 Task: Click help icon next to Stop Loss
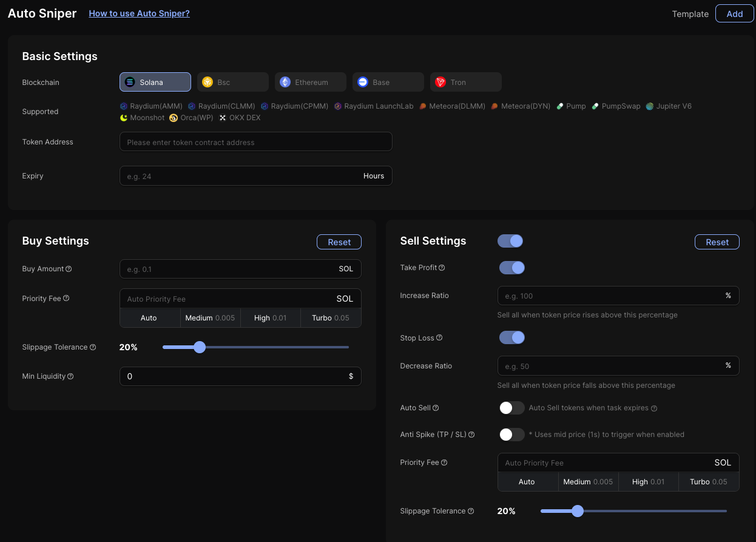pos(439,337)
